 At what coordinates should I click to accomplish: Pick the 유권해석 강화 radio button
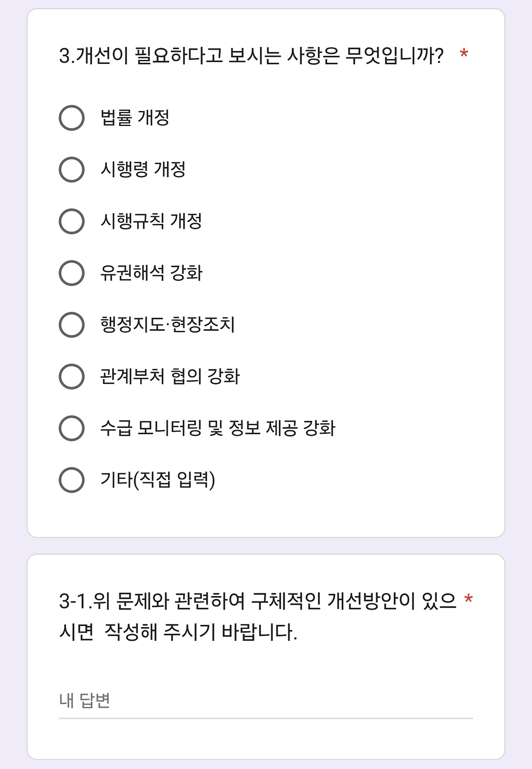[71, 273]
